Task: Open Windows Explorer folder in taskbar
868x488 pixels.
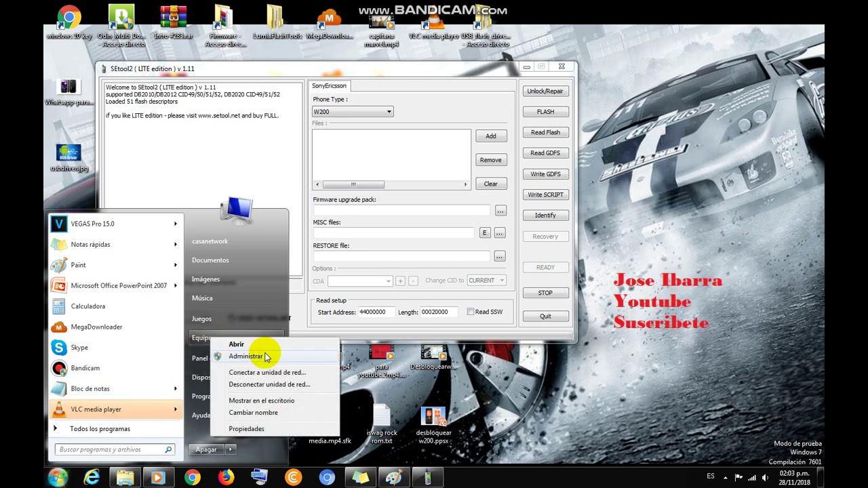Action: click(125, 478)
